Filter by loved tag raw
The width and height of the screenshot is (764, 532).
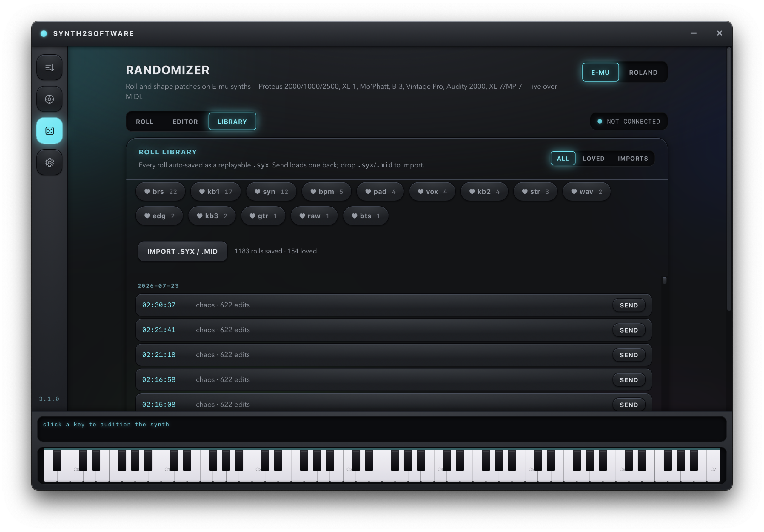(314, 216)
